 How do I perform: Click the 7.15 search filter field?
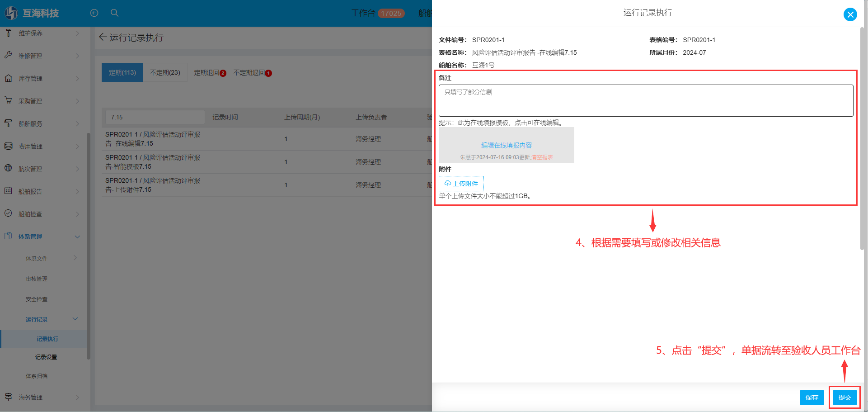click(x=155, y=117)
